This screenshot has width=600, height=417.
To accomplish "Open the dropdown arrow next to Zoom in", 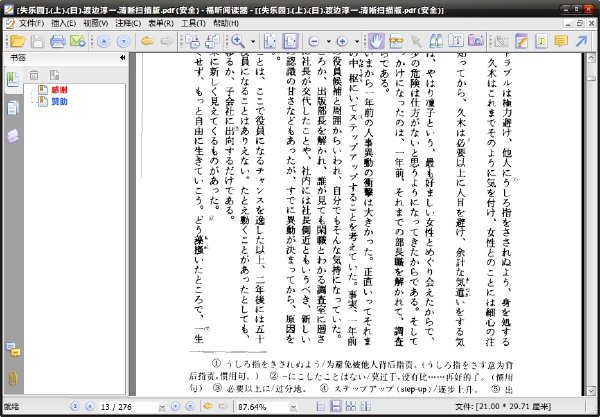I will click(357, 41).
